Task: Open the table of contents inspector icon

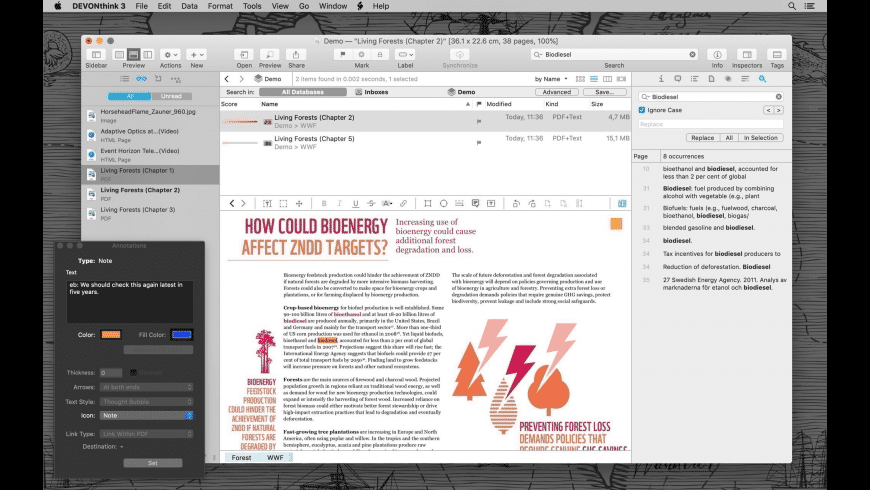Action: coord(694,79)
